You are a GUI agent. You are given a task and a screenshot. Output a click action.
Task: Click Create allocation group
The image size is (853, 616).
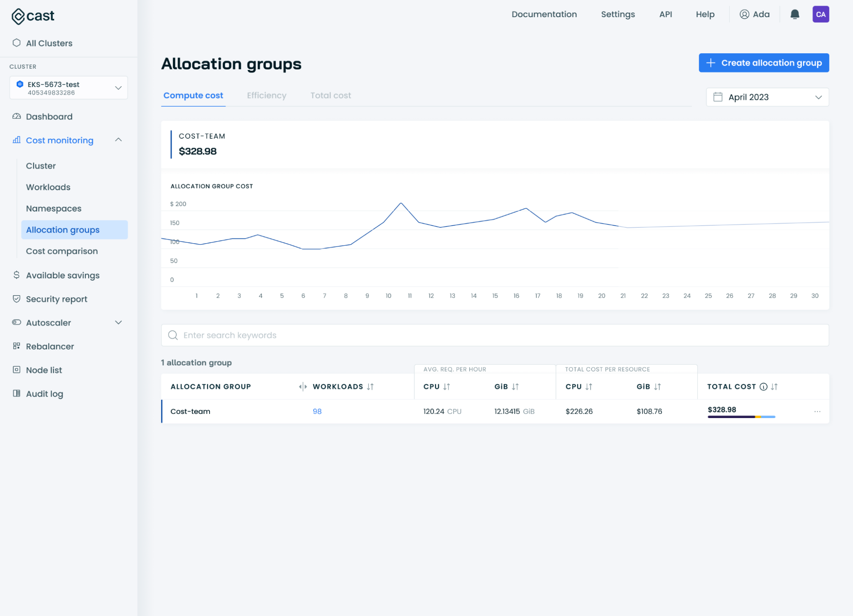[x=763, y=63]
